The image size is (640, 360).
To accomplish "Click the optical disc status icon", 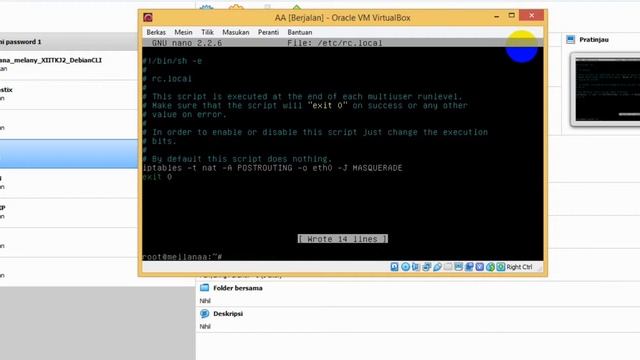I will 405,267.
